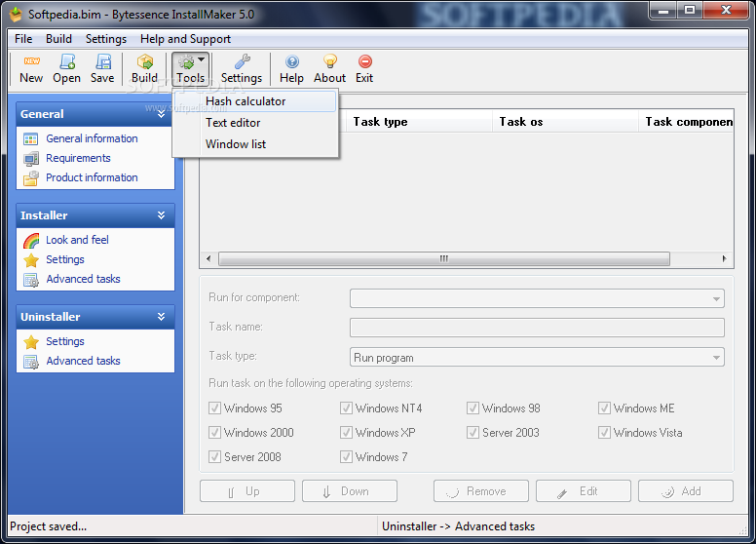Screen dimensions: 756x544
Task: Toggle the Windows 98 checkbox
Action: (x=472, y=408)
